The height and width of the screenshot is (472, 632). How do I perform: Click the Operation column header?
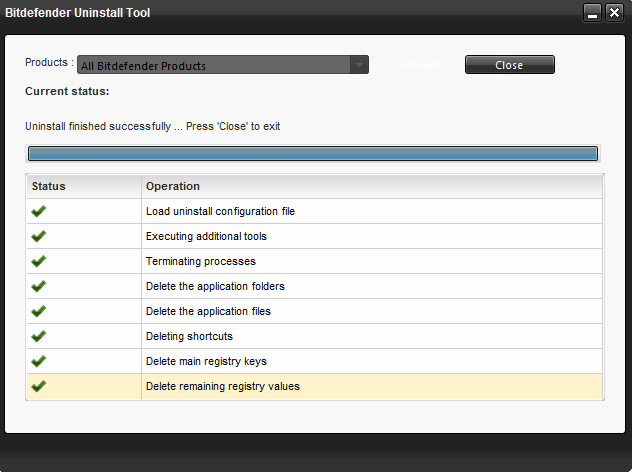pyautogui.click(x=372, y=186)
